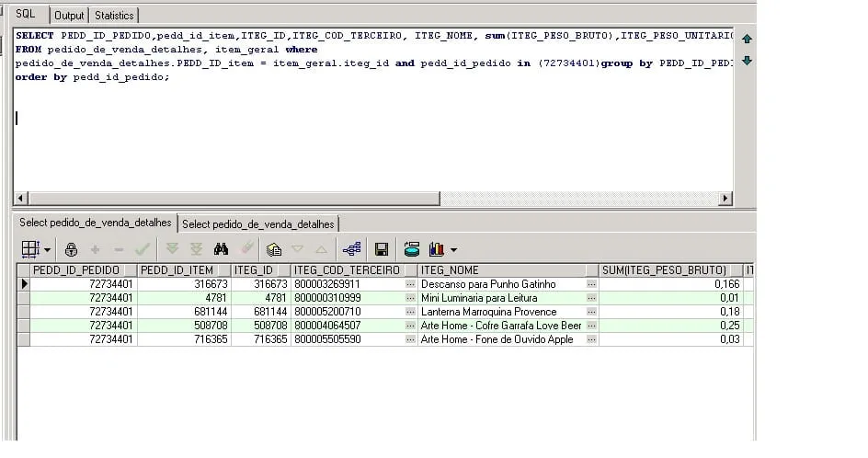This screenshot has height=458, width=868.
Task: Switch to the Statistics tab
Action: click(114, 16)
